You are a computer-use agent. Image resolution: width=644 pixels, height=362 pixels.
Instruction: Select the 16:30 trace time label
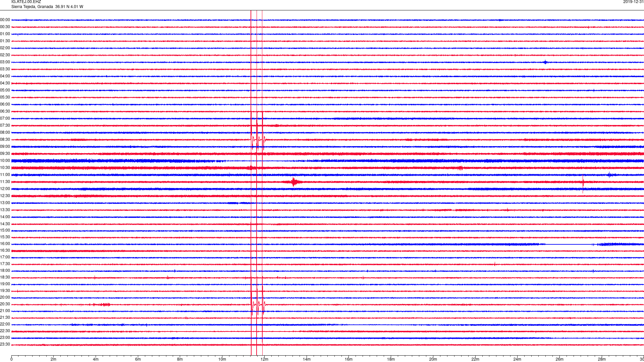5,251
